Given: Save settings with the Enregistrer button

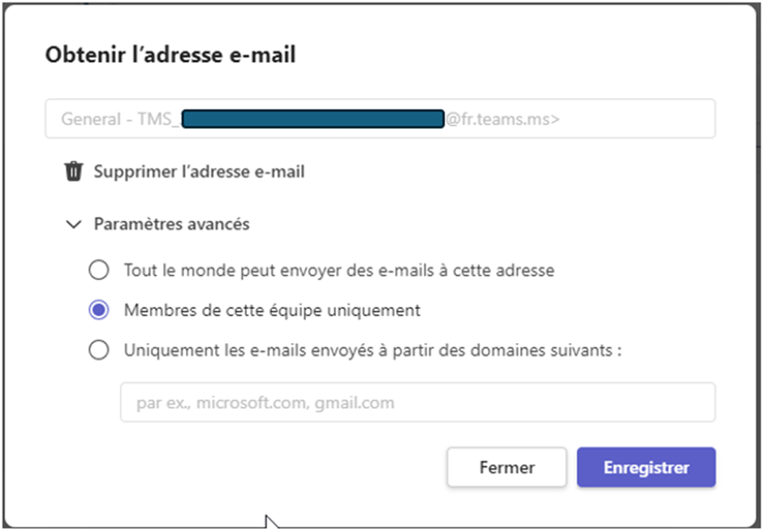Looking at the screenshot, I should pyautogui.click(x=646, y=468).
